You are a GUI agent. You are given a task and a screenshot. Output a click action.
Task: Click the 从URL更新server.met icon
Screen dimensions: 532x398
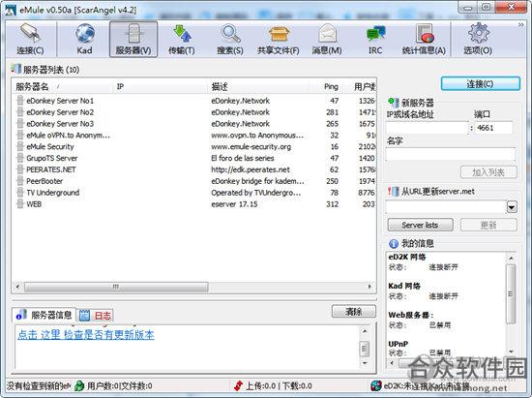394,192
